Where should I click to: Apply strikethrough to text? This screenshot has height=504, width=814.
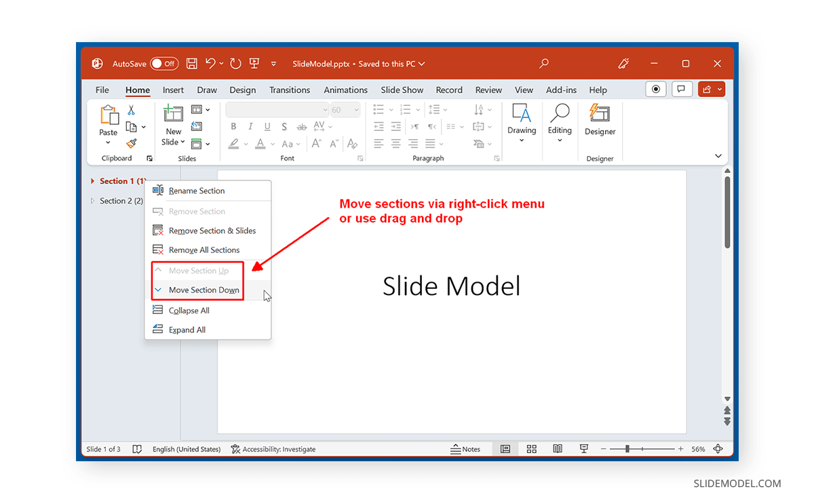[x=301, y=126]
